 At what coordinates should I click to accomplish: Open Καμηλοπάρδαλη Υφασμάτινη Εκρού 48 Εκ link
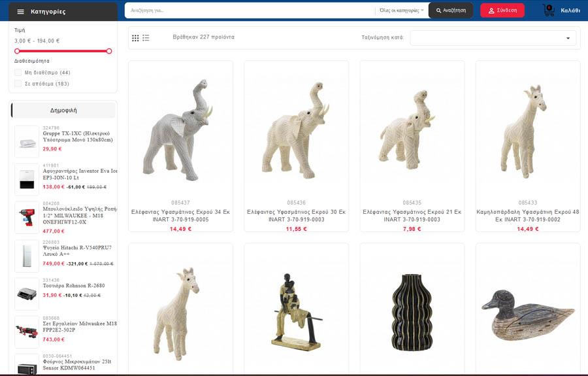(528, 216)
